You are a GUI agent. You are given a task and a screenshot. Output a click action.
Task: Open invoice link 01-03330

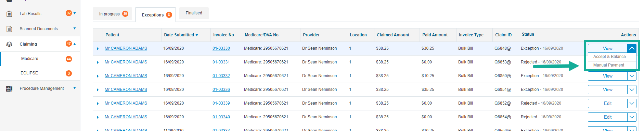point(221,48)
